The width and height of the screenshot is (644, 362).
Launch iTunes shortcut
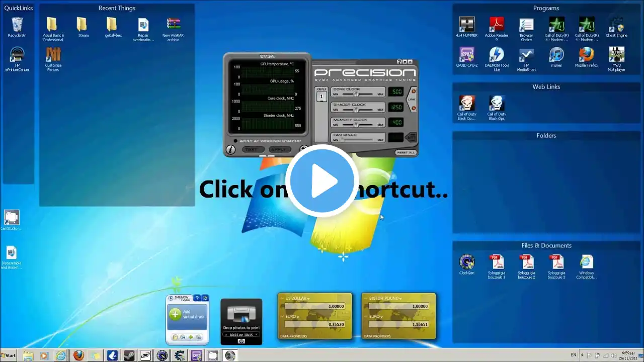(556, 57)
